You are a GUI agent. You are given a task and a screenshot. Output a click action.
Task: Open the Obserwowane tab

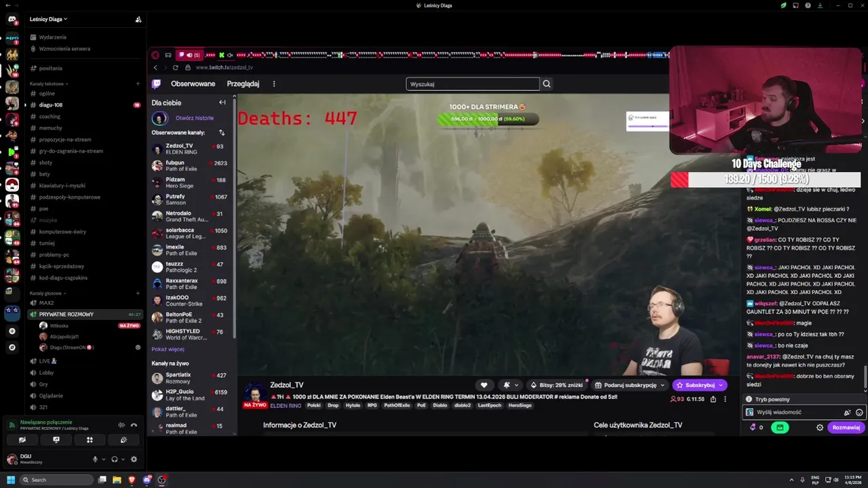(193, 84)
